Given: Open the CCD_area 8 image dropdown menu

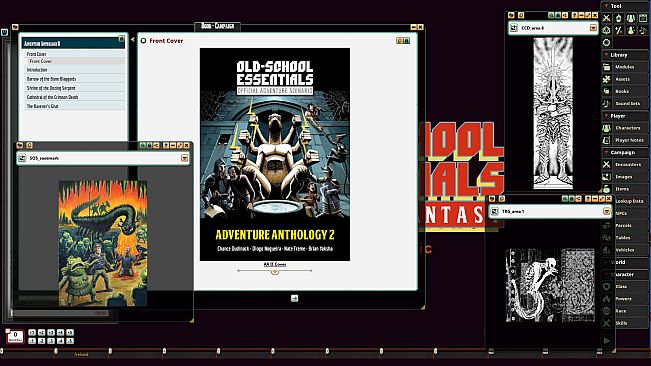Looking at the screenshot, I should tap(593, 28).
